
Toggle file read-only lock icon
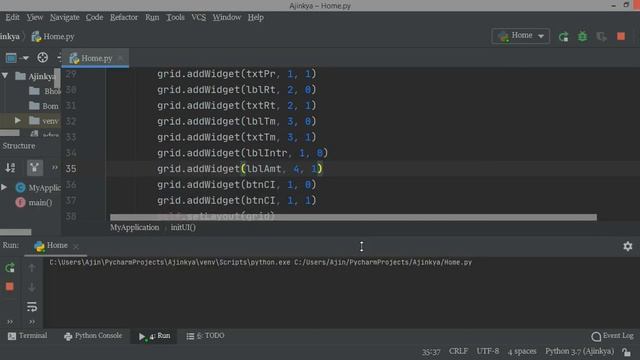pos(627,351)
